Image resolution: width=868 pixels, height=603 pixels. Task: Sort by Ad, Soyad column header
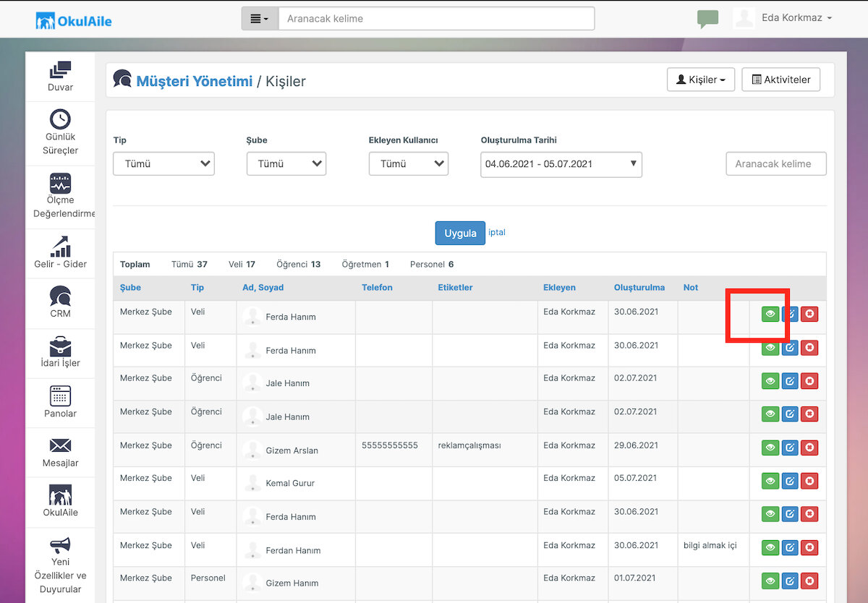(263, 287)
